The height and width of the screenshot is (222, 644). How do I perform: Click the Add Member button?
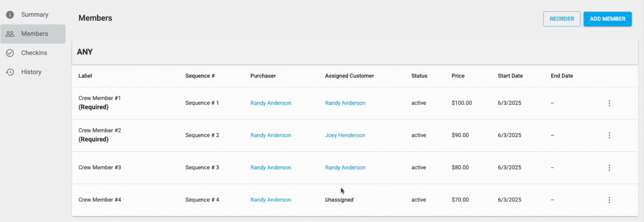click(607, 19)
